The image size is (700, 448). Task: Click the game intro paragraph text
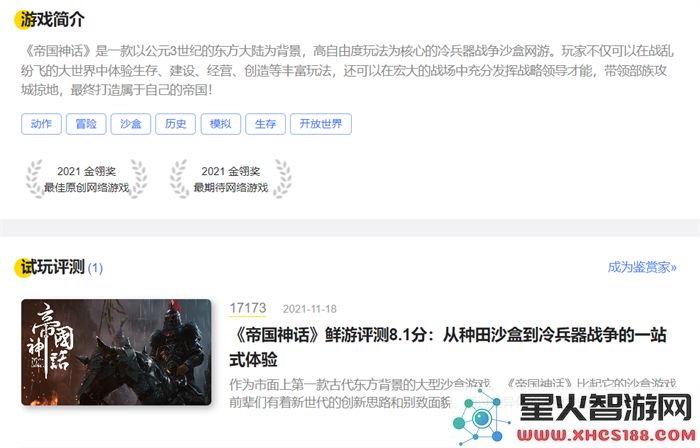(347, 71)
